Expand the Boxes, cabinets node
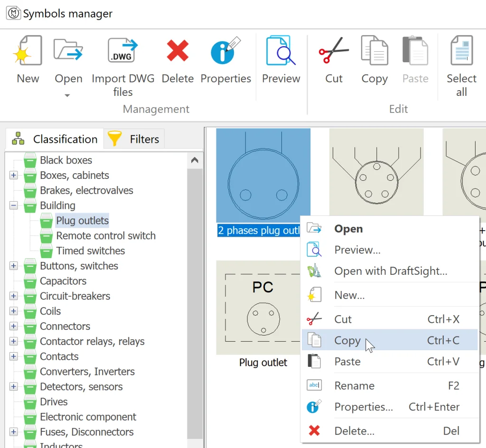This screenshot has height=448, width=486. 13,176
